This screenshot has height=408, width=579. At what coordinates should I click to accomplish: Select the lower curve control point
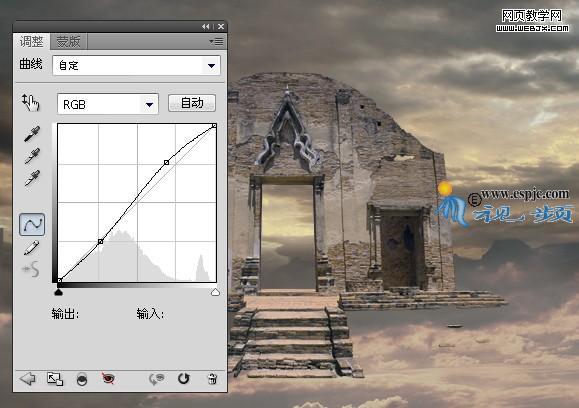(x=100, y=241)
